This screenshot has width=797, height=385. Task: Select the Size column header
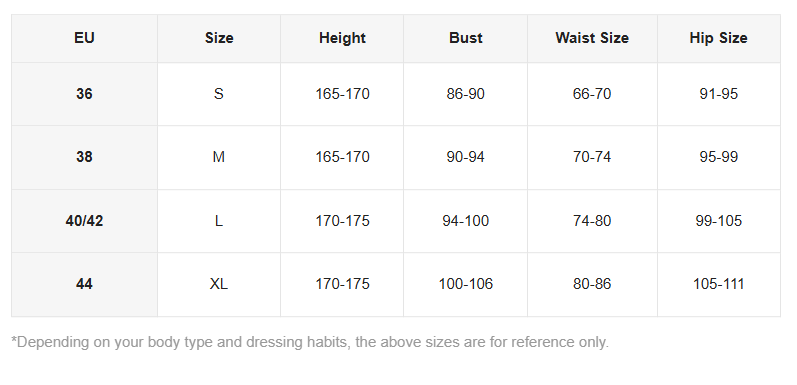219,38
